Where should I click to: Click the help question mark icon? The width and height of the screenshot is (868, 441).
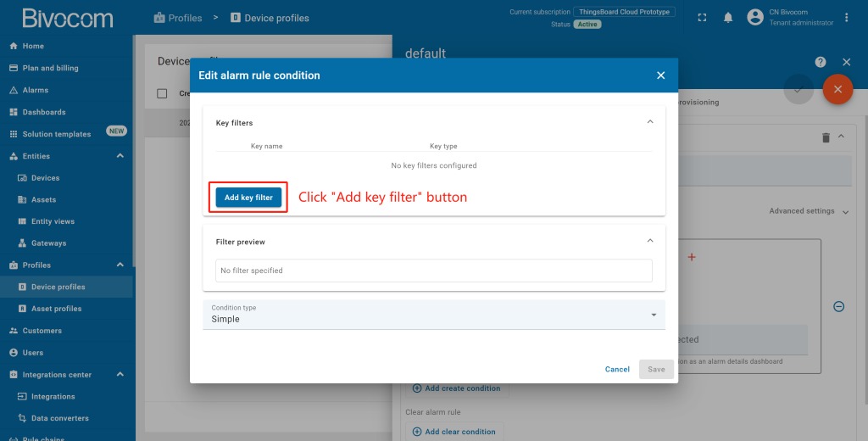click(x=821, y=62)
